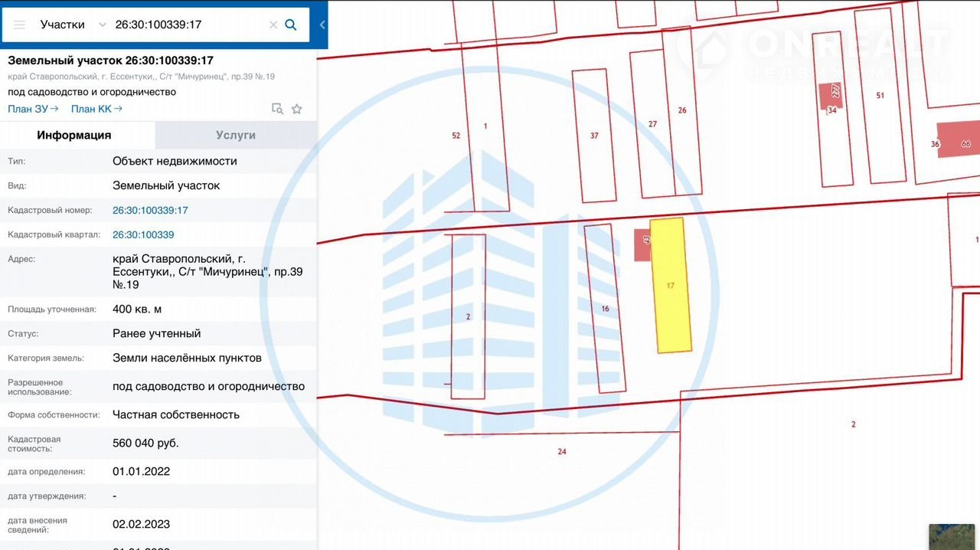Click cadastral number link 26:30:100339:17
Screen dimensions: 980x550
150,210
